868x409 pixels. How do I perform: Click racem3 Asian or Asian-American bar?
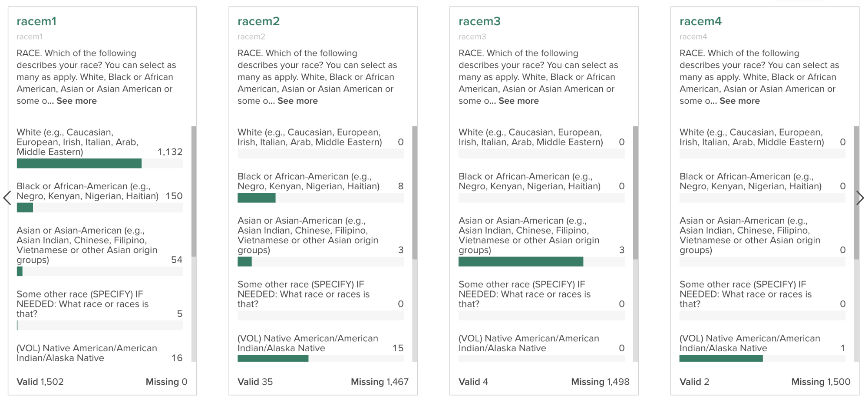coord(521,261)
